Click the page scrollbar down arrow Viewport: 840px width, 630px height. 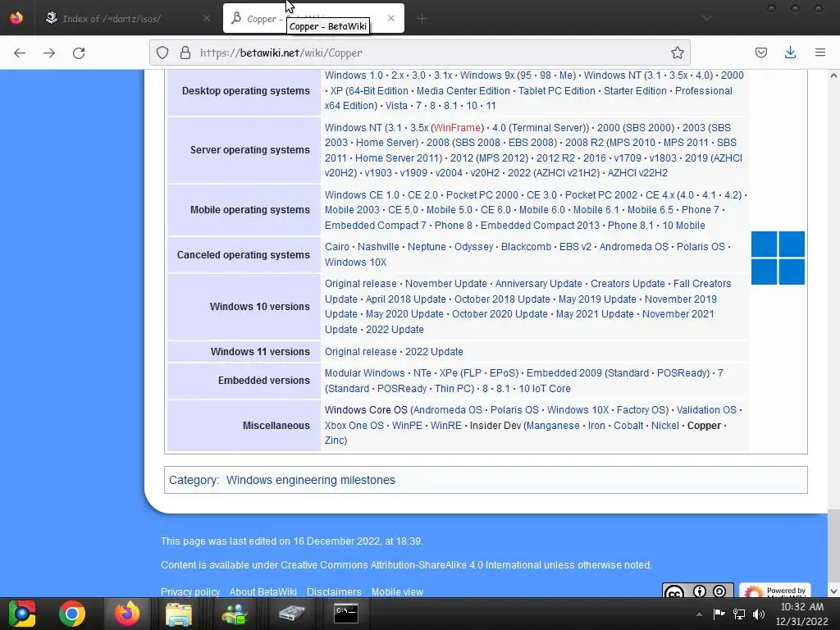tap(833, 591)
